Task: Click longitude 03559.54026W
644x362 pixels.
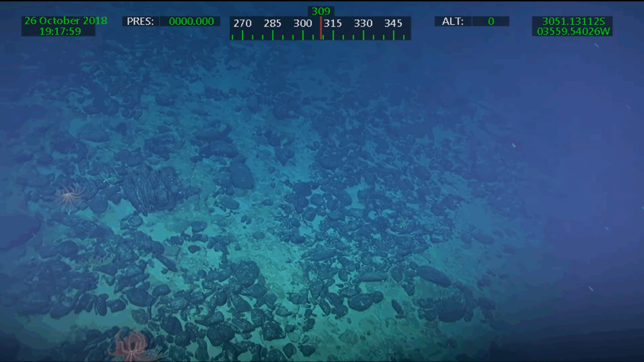Action: (x=574, y=31)
